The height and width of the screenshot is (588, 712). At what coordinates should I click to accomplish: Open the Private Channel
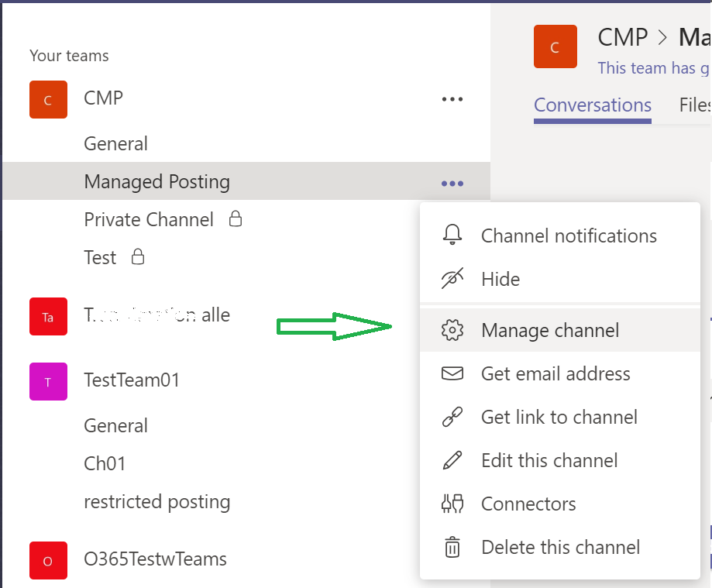[149, 219]
